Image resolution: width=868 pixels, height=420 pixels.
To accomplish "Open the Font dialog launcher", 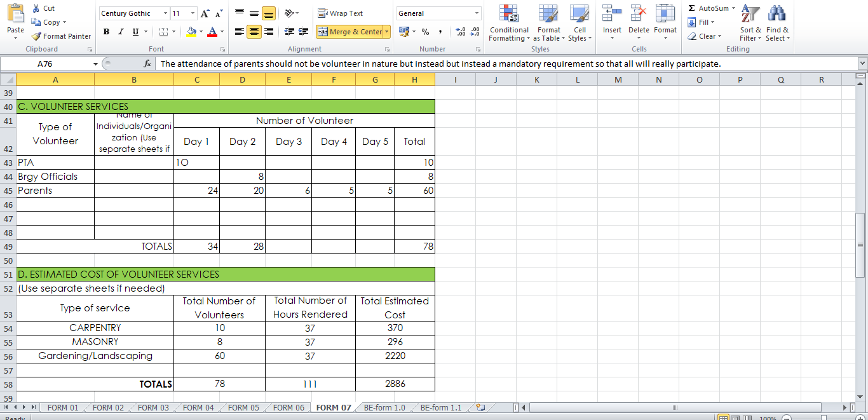I will [222, 49].
